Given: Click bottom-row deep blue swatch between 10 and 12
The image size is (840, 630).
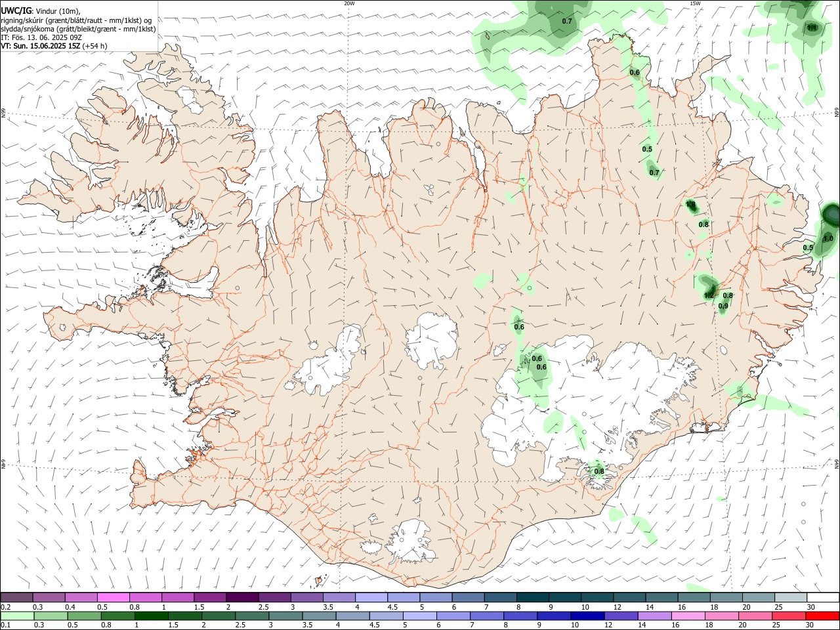Looking at the screenshot, I should click(x=587, y=616).
